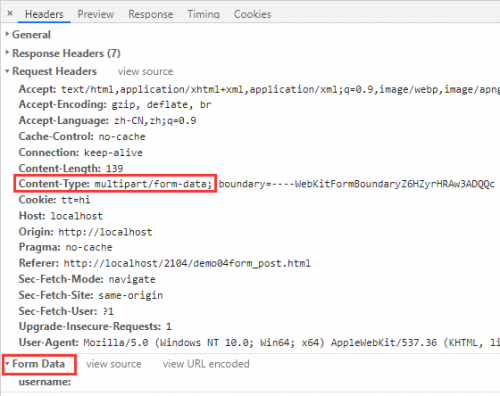
Task: Open the Cookies tab
Action: pos(252,14)
